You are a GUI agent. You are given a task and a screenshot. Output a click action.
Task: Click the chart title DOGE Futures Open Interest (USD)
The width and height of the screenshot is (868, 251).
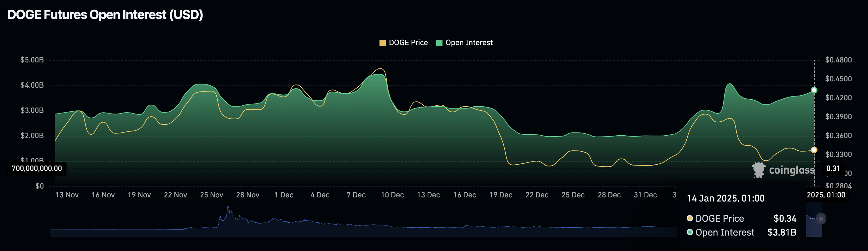[x=105, y=15]
